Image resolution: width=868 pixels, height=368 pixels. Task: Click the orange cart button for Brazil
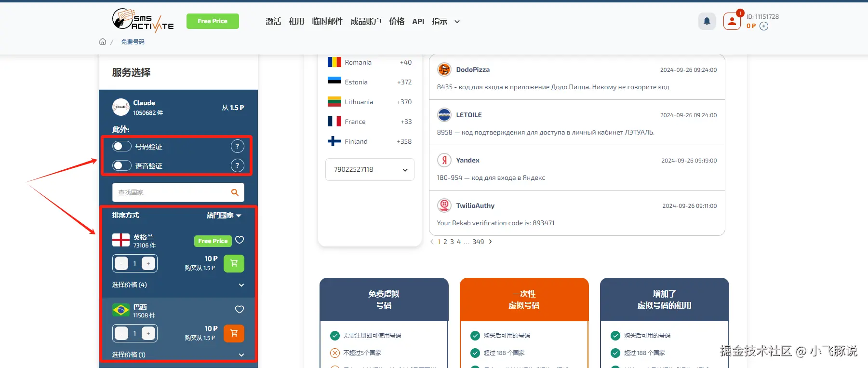pyautogui.click(x=234, y=333)
